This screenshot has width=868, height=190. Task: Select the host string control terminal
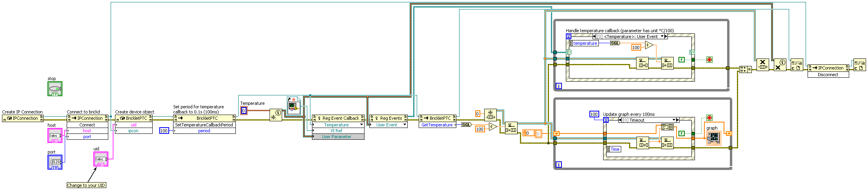55,135
